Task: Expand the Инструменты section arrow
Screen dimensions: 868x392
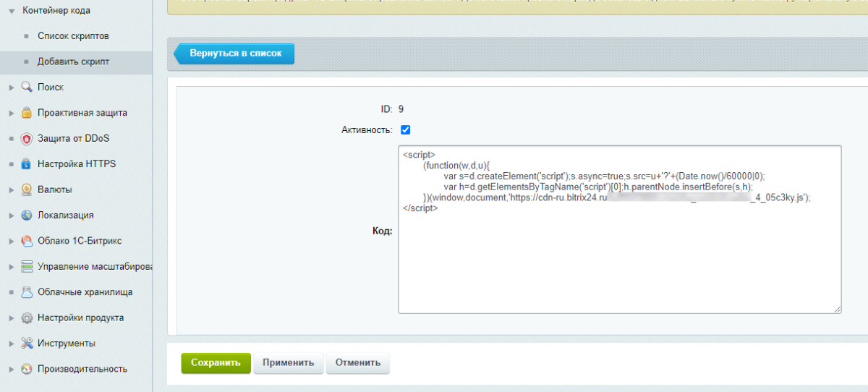Action: pyautogui.click(x=12, y=344)
